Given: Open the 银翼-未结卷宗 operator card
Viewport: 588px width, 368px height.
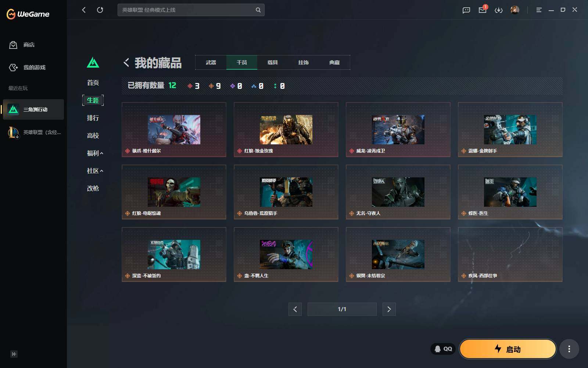Looking at the screenshot, I should [398, 255].
